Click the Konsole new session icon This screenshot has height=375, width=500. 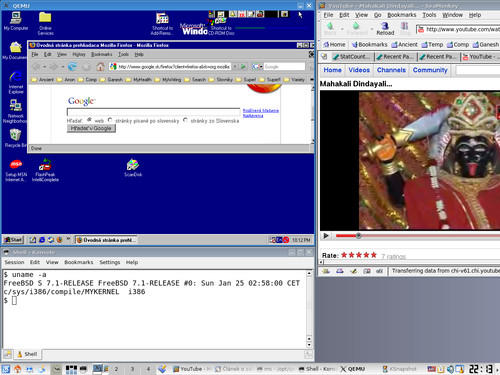pos(8,354)
